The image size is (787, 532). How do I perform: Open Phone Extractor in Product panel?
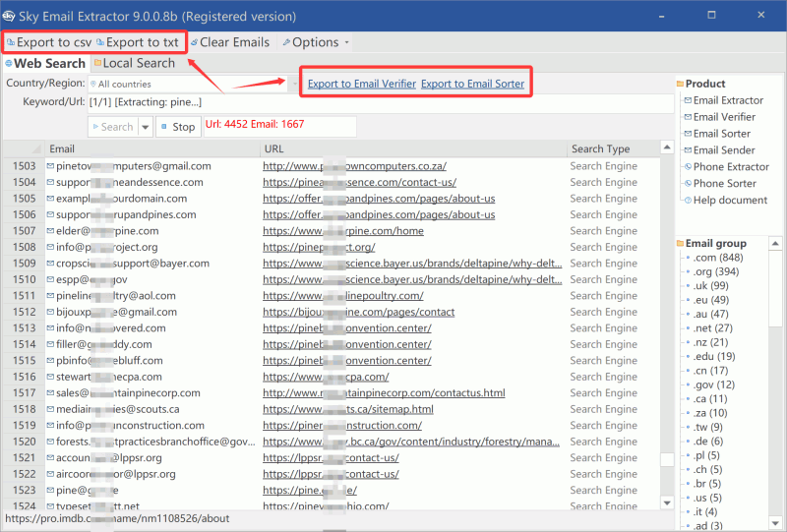[x=726, y=167]
